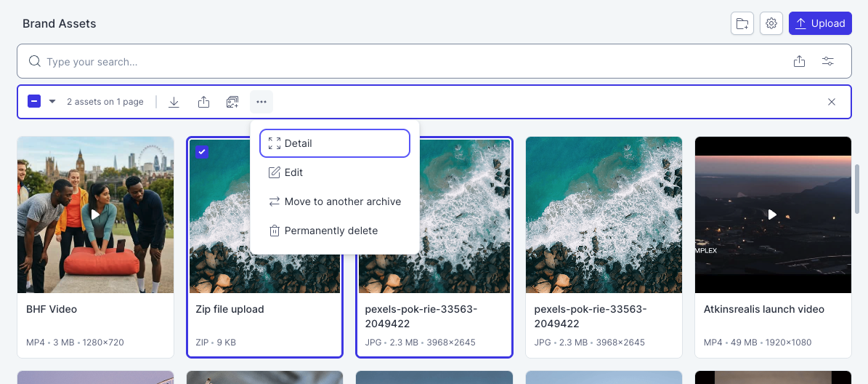Click the add-to-collection images icon
Viewport: 868px width, 384px height.
(232, 102)
